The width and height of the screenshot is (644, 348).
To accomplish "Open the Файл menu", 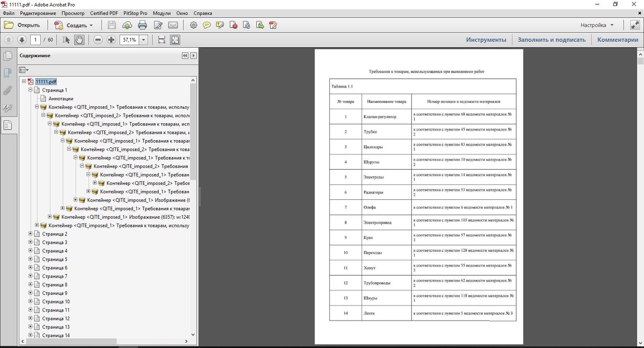I will 9,13.
